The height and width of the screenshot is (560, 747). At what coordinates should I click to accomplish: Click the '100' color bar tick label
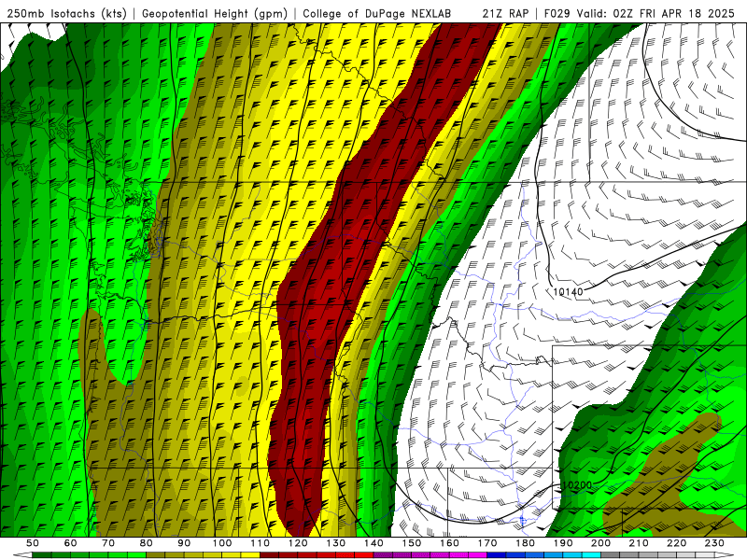pyautogui.click(x=222, y=543)
